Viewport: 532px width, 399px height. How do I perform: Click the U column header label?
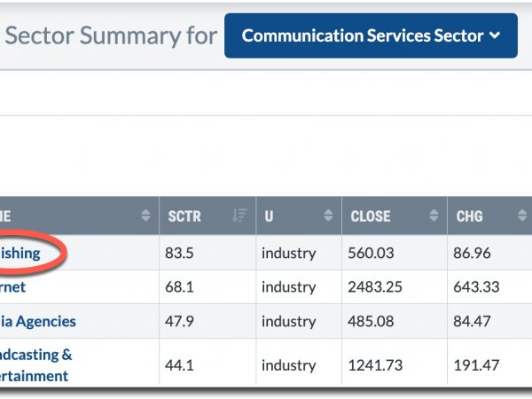point(269,216)
